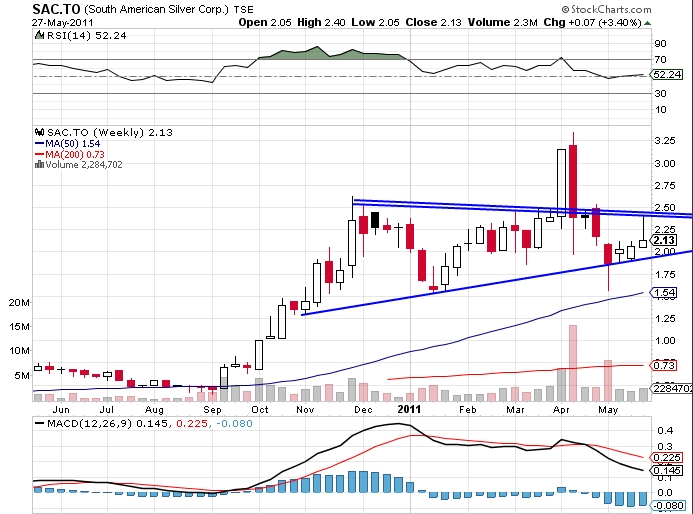693x514 pixels.
Task: Click the 5M volume axis label
Action: (23, 376)
